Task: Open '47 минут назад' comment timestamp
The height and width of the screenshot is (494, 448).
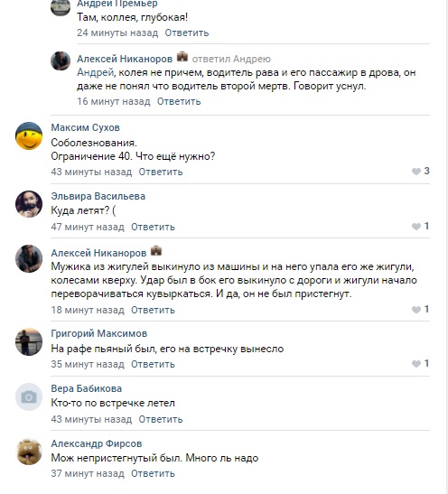Action: click(88, 227)
